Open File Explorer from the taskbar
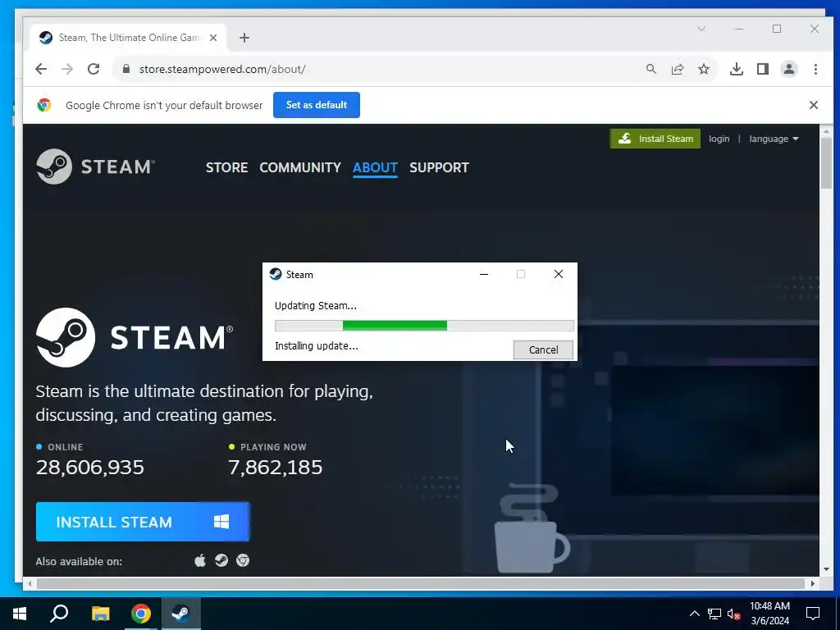840x630 pixels. pyautogui.click(x=100, y=614)
